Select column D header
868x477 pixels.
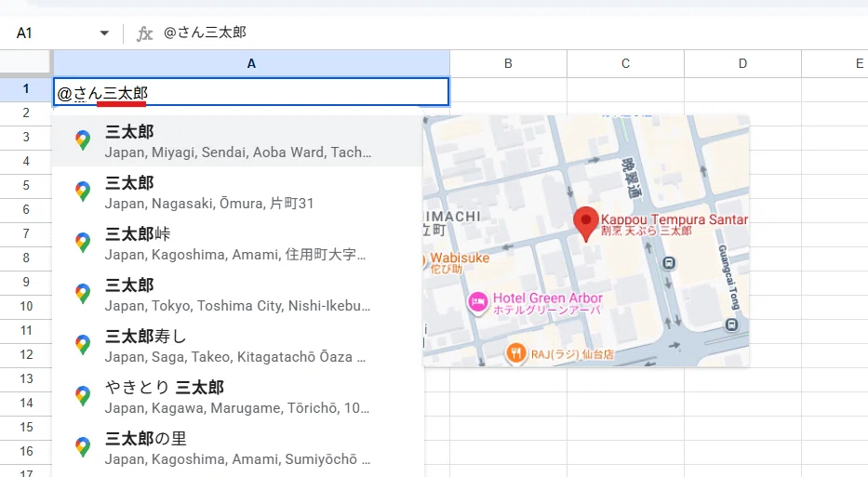click(743, 63)
